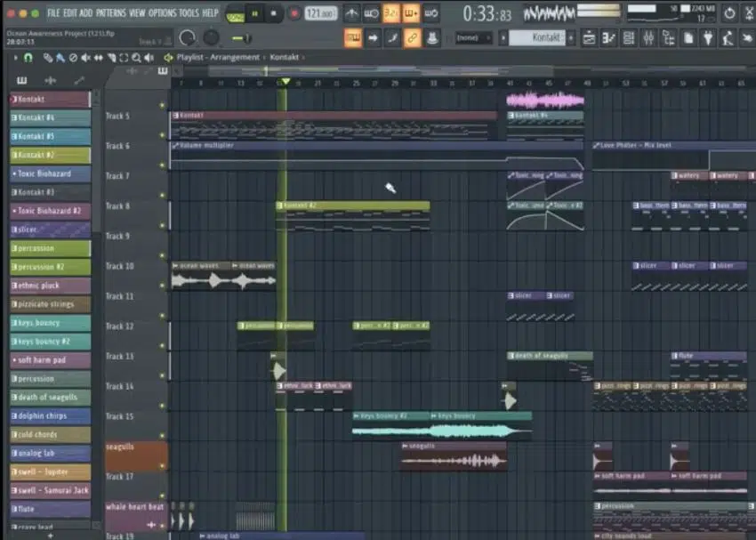756x540 pixels.
Task: Open Volume multiplier automation clip menu
Action: click(x=175, y=145)
